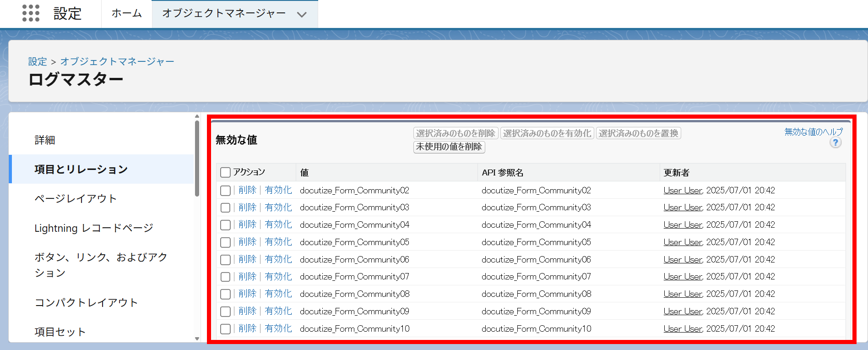The height and width of the screenshot is (350, 868).
Task: Select 項目とリレーション in the sidebar
Action: coord(102,169)
